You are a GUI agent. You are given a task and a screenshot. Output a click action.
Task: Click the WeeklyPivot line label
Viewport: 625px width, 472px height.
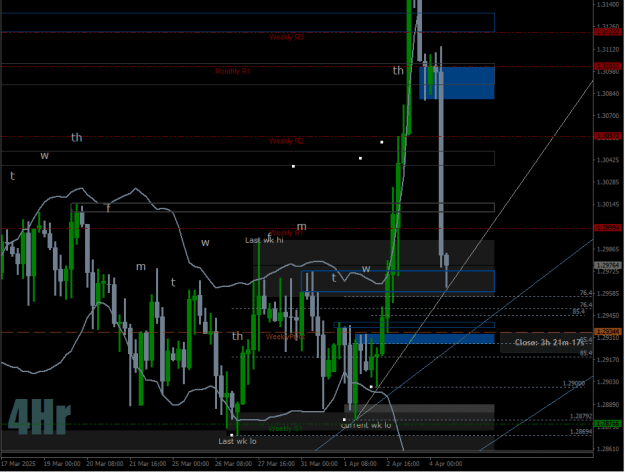coord(285,337)
